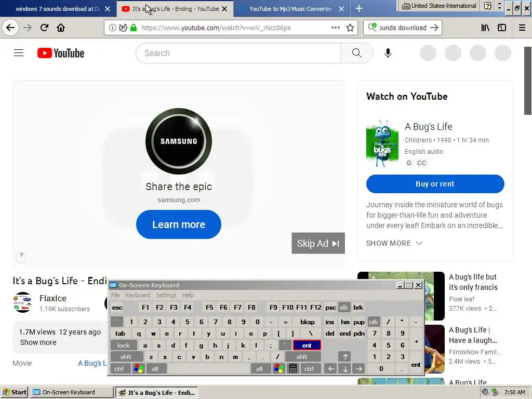The image size is (532, 399).
Task: Bookmark this page with the star icon
Action: (350, 28)
